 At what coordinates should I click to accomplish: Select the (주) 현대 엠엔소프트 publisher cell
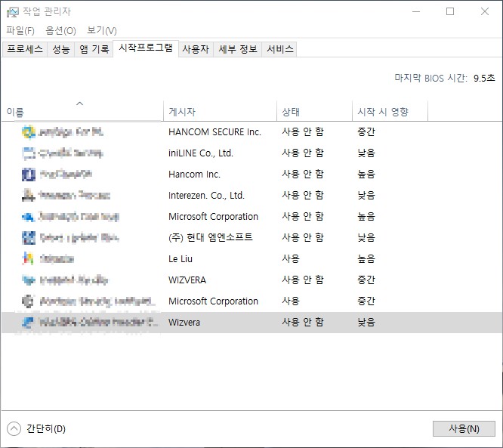point(211,237)
